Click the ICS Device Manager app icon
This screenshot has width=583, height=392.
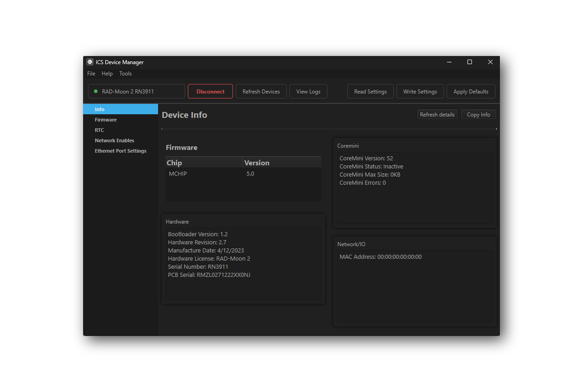coord(90,62)
